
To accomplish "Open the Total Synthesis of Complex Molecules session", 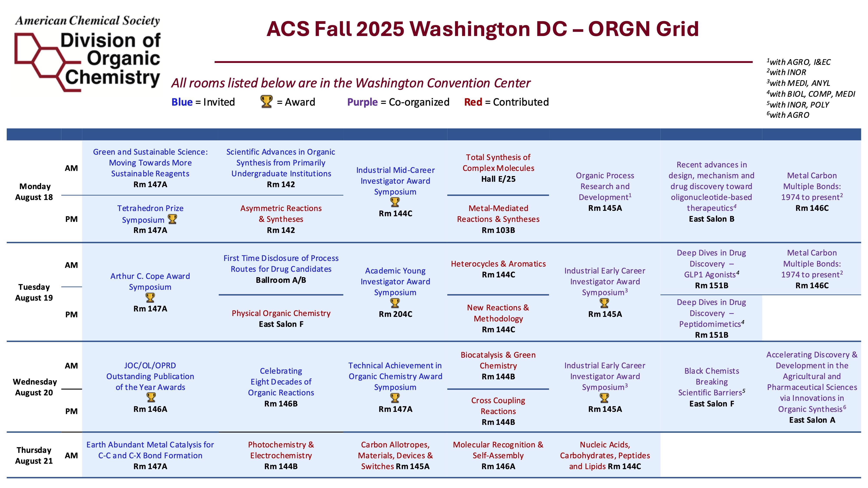I will 498,163.
